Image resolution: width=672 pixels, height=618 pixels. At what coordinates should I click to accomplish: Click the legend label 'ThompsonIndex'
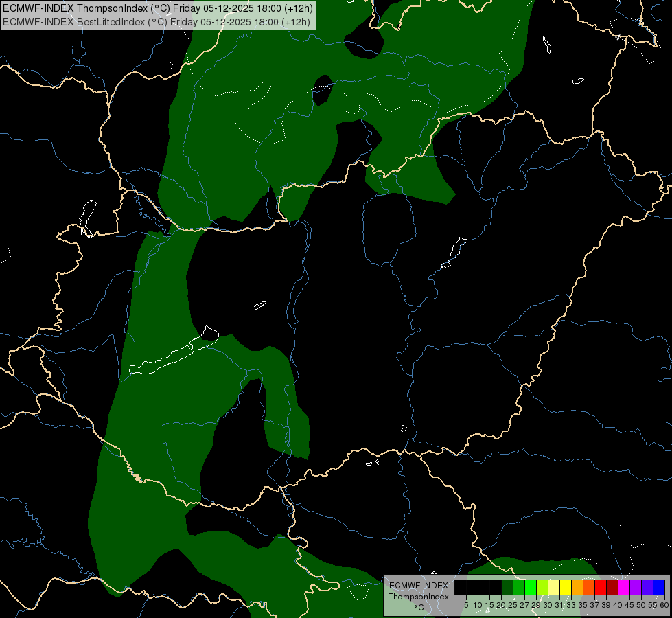(419, 597)
